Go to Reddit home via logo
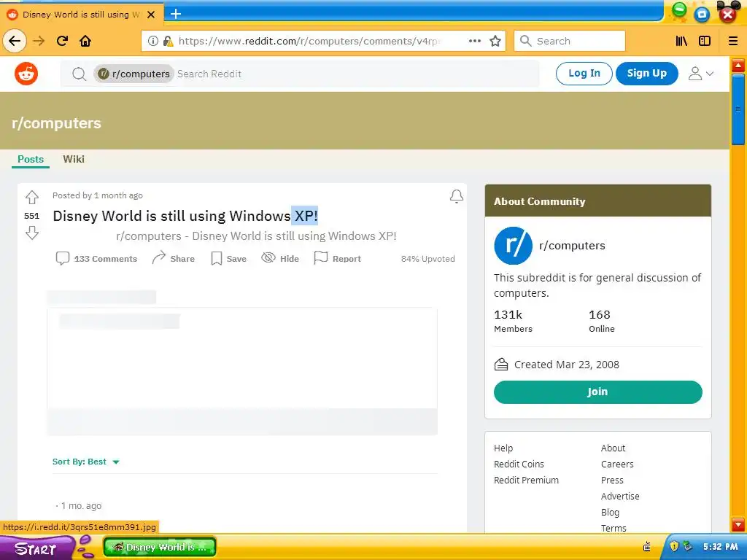Screen dimensions: 747x560 click(26, 74)
